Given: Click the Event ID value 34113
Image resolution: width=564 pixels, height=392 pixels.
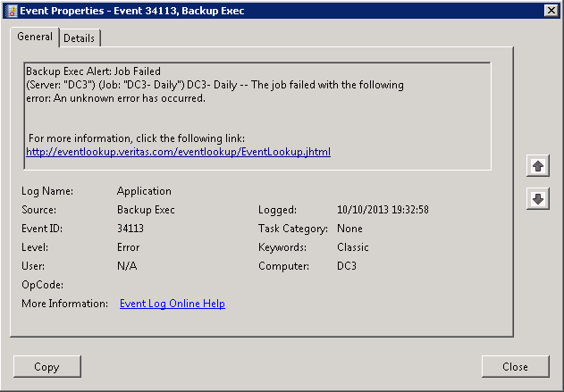Looking at the screenshot, I should click(x=130, y=229).
